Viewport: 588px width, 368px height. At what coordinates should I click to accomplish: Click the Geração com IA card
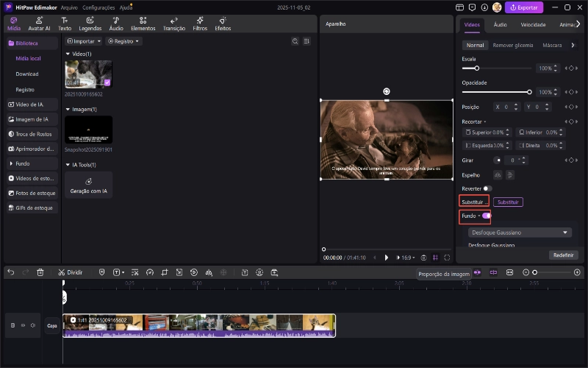click(88, 185)
